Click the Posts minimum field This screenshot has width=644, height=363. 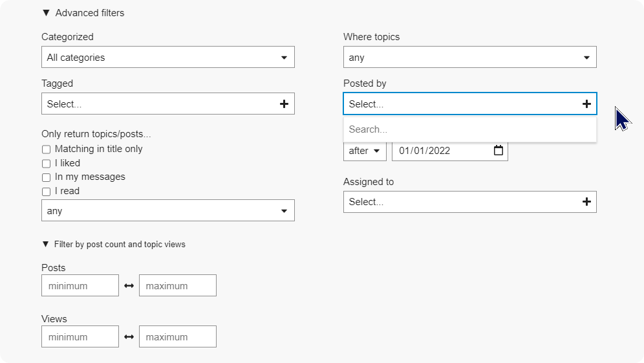pos(80,285)
